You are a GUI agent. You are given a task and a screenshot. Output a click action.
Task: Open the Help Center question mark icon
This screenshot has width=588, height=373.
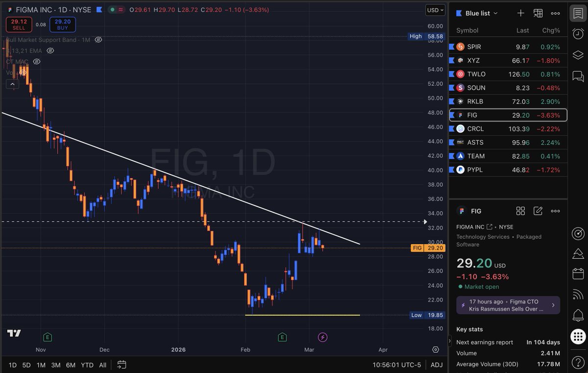[578, 362]
